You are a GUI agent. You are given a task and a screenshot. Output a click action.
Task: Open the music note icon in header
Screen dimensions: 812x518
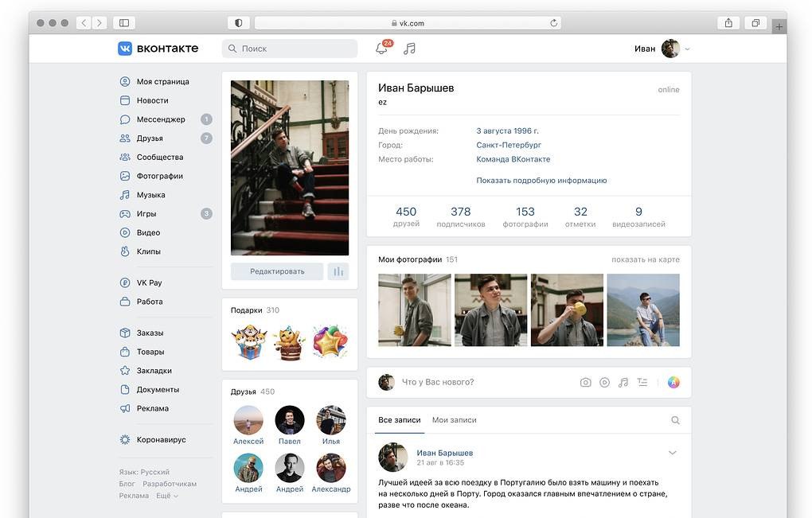(x=410, y=49)
